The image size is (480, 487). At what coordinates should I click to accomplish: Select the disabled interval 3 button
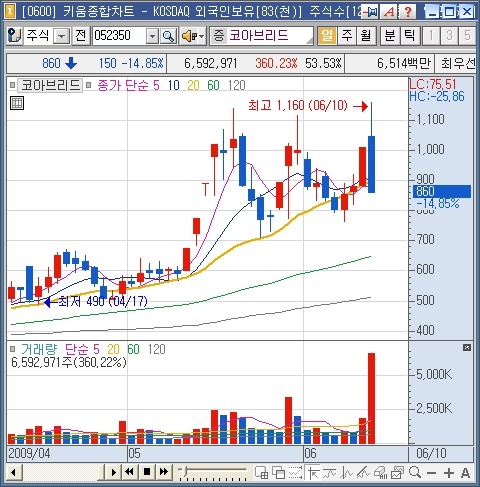449,36
